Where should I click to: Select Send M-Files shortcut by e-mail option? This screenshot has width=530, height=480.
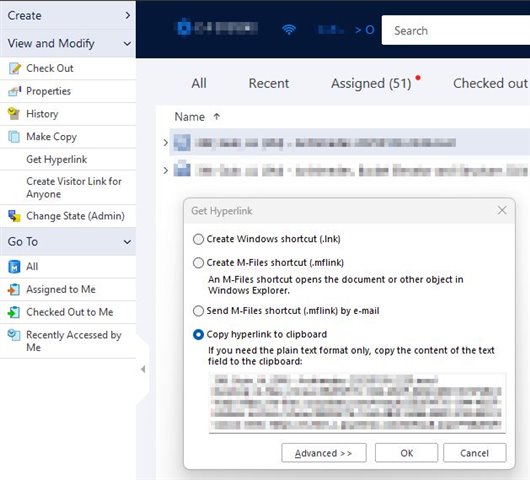pos(198,311)
